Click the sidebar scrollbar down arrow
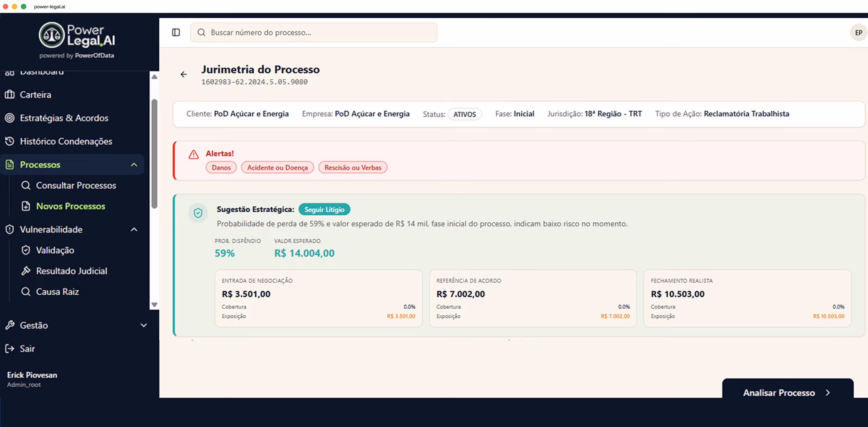Viewport: 868px width, 427px height. pyautogui.click(x=155, y=305)
